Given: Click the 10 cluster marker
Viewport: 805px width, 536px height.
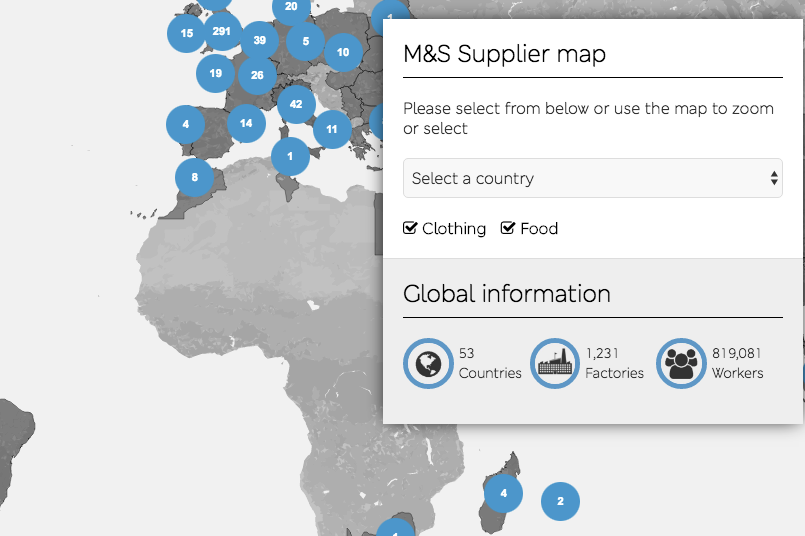Looking at the screenshot, I should tap(343, 52).
